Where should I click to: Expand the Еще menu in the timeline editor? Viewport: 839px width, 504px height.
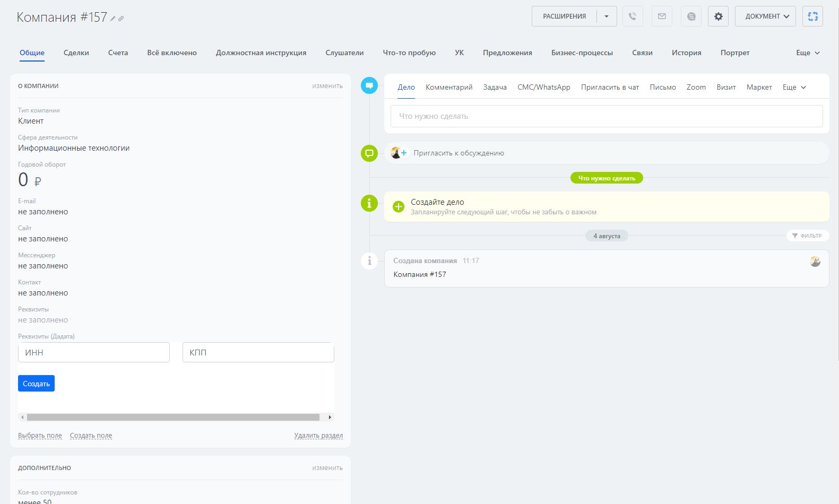tap(794, 87)
